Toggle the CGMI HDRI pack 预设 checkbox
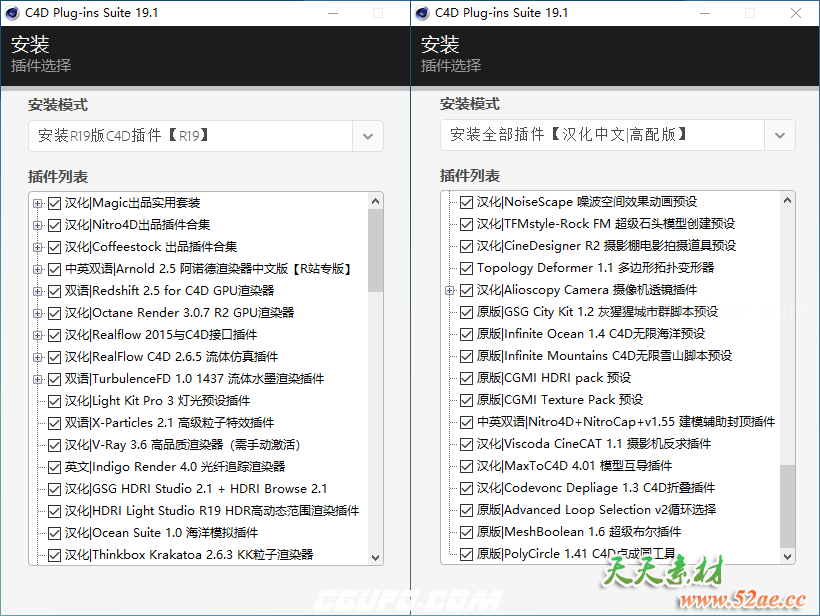This screenshot has width=820, height=616. (466, 378)
